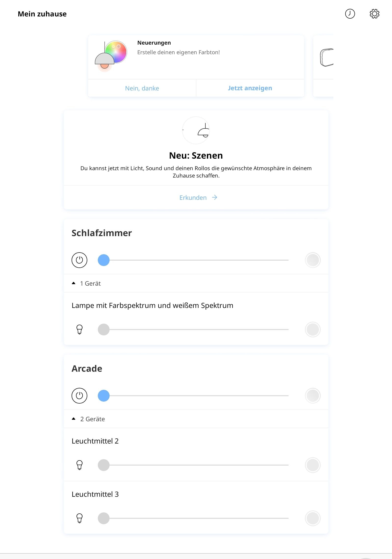Click Jetzt anzeigen button
The image size is (392, 559).
tap(250, 88)
